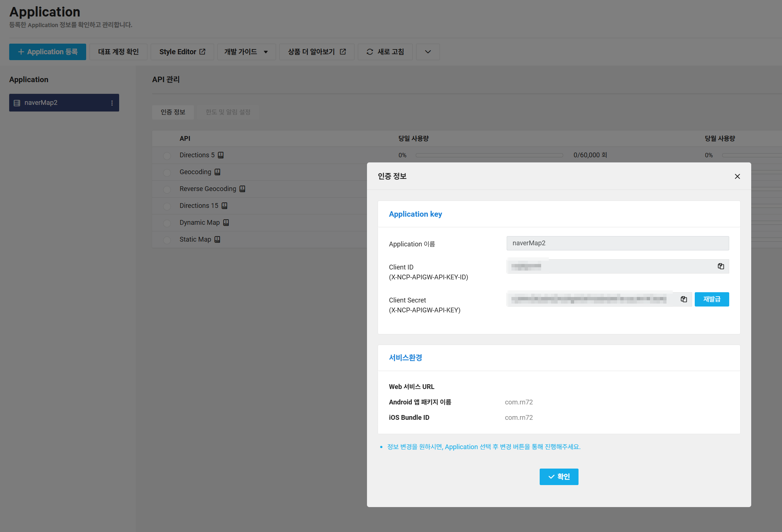This screenshot has width=782, height=532.
Task: Select the Directions 5 radio button
Action: pyautogui.click(x=167, y=155)
